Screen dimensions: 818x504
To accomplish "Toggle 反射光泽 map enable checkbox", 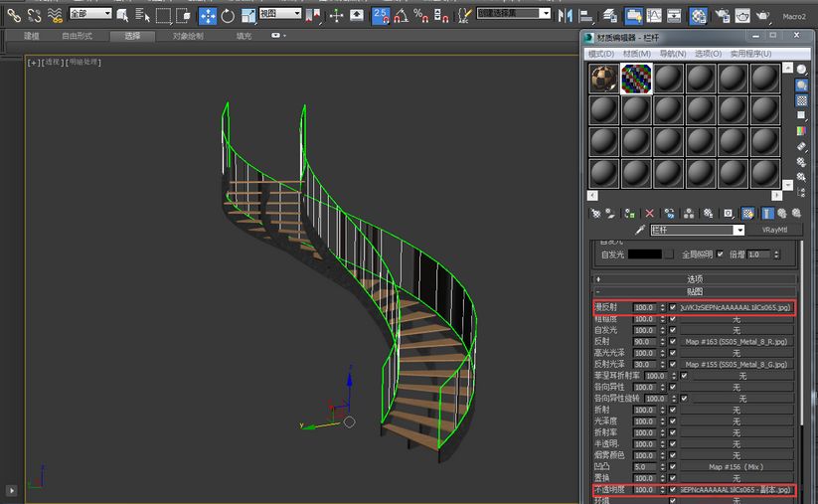I will point(673,364).
